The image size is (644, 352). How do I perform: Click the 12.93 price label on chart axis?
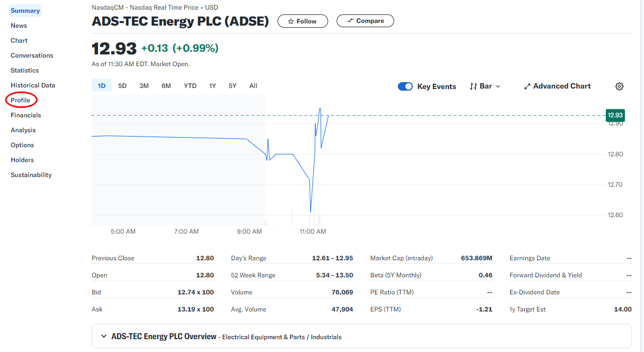click(x=615, y=115)
